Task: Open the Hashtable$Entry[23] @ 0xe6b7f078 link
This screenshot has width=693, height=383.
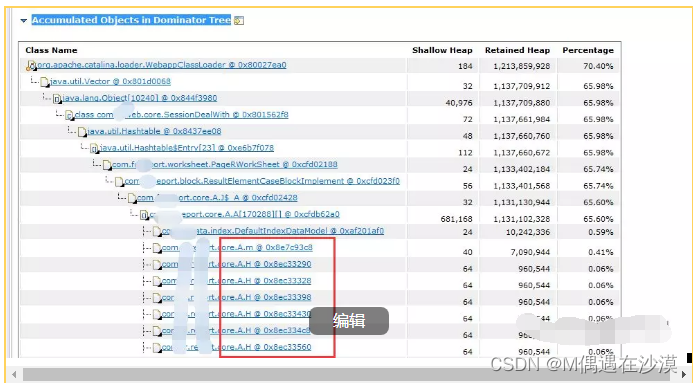Action: pyautogui.click(x=187, y=148)
